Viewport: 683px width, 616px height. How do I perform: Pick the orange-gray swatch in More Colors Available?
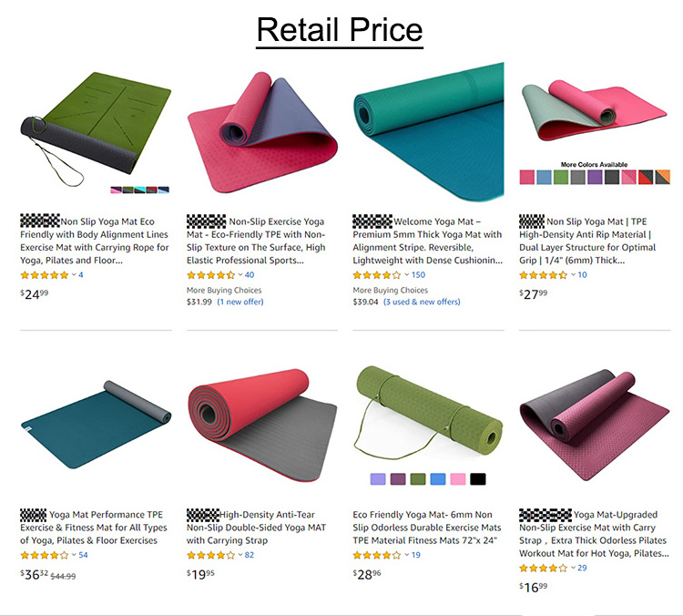[663, 177]
